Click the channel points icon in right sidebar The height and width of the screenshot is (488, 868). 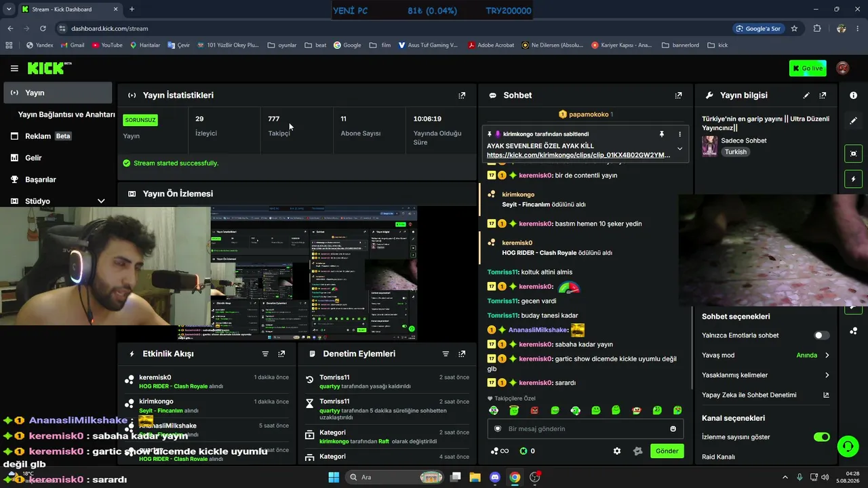[x=853, y=331]
